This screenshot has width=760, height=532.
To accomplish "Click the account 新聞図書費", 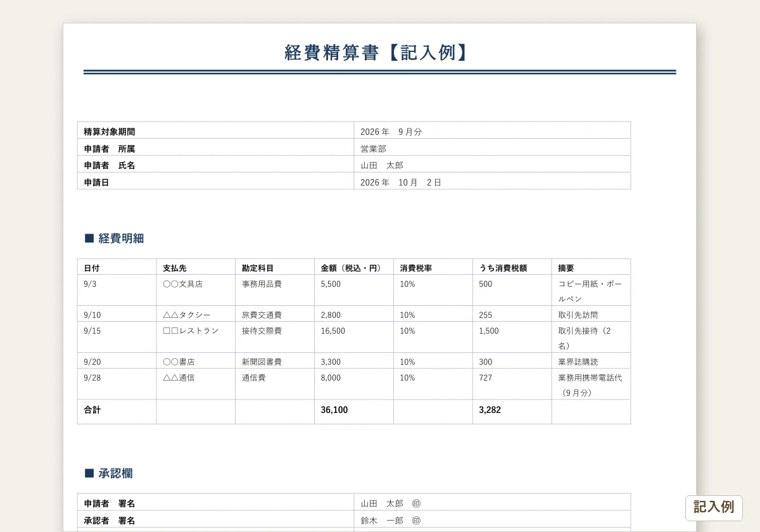I will [262, 362].
